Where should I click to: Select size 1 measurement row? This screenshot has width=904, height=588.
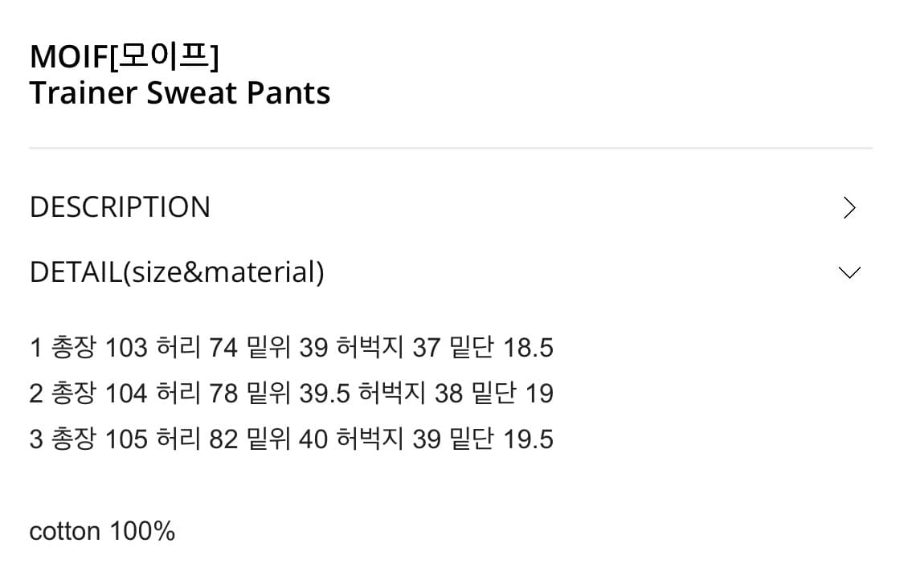click(x=291, y=347)
